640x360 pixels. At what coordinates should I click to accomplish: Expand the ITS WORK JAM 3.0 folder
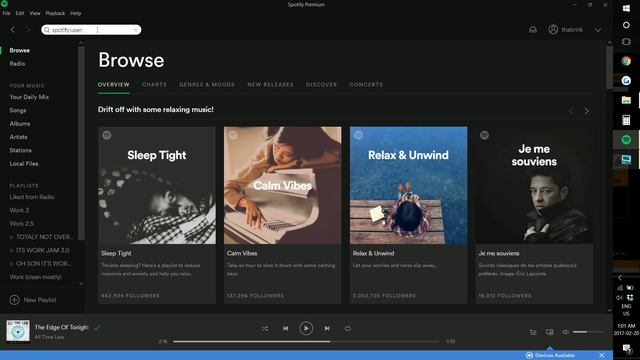click(x=11, y=250)
